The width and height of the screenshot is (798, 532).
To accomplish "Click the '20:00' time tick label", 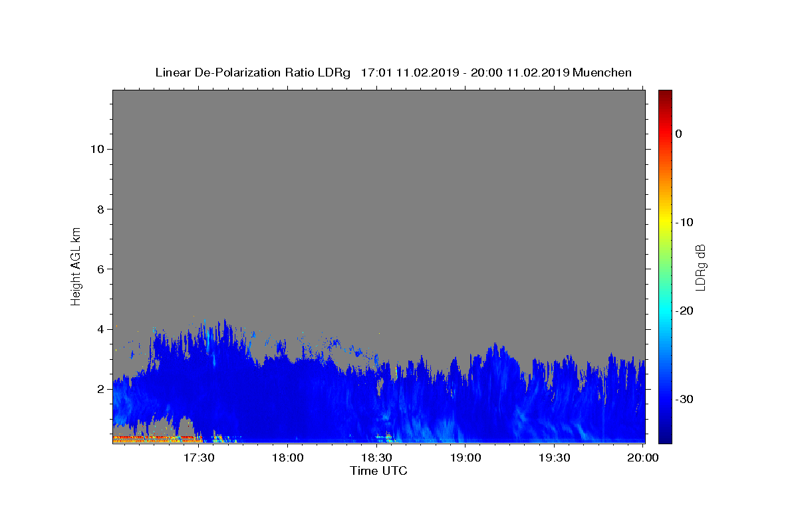I will [642, 458].
